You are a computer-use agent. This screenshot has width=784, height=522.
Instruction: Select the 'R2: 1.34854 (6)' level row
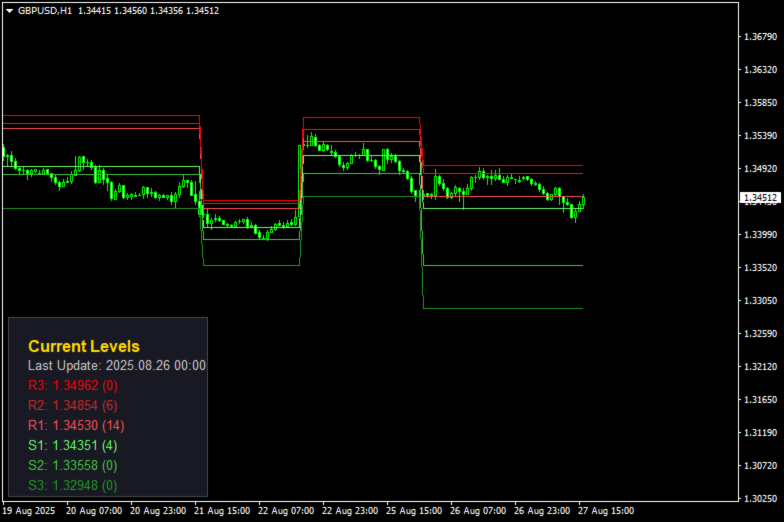[73, 406]
